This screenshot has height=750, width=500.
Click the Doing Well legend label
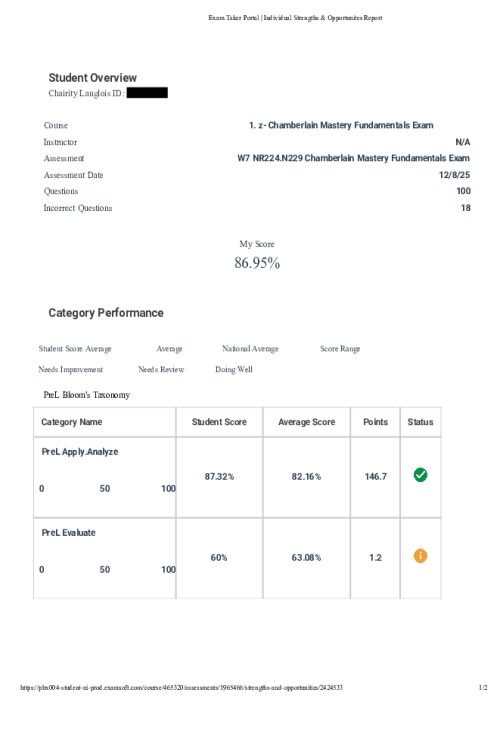[x=234, y=370]
